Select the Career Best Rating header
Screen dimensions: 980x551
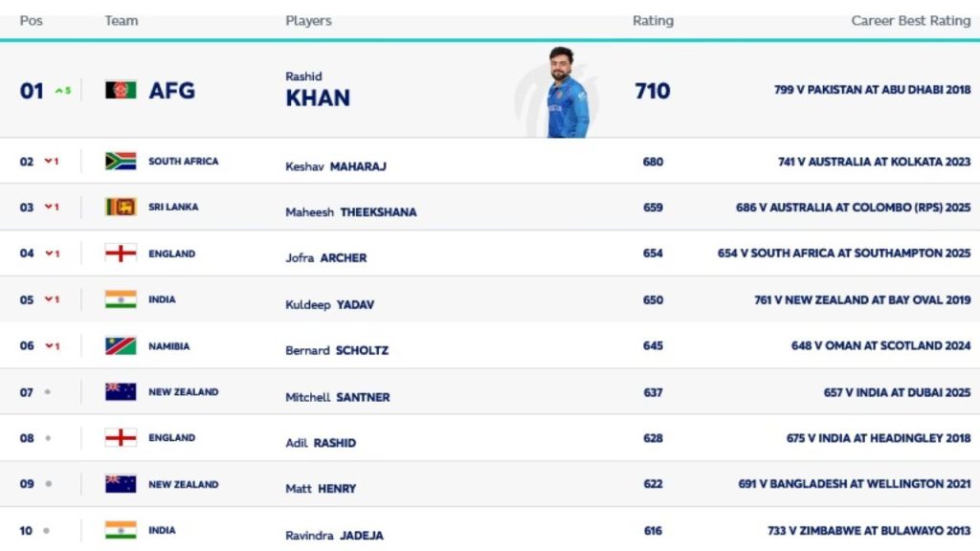click(910, 21)
